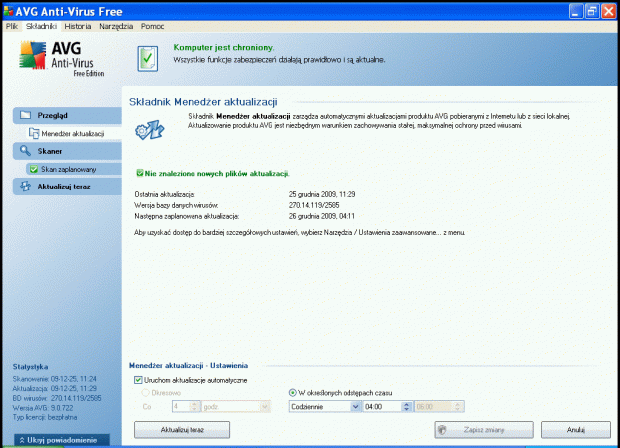Click the Aktualizuj teraz sidebar arrows icon
Viewport: 620px width, 448px height.
point(25,186)
